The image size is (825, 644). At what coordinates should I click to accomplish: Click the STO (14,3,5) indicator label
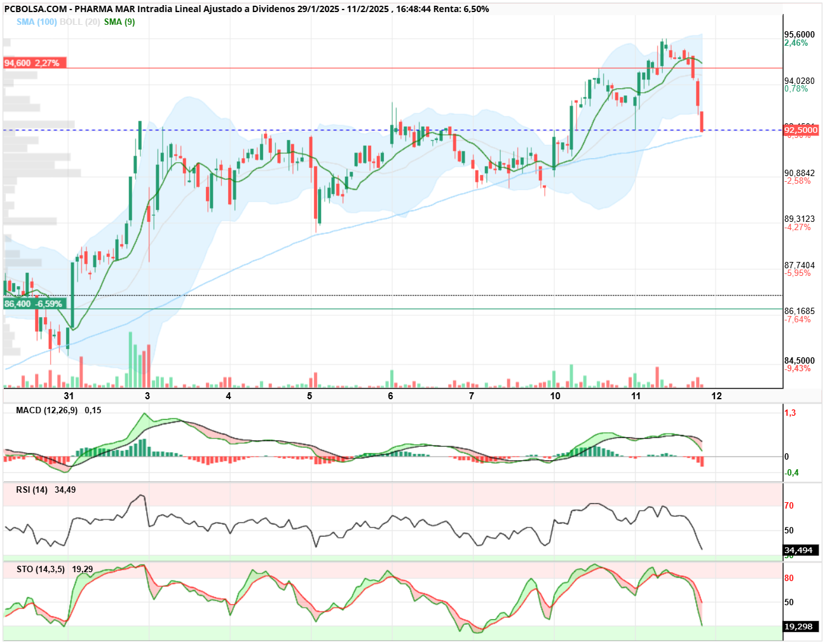pyautogui.click(x=40, y=569)
